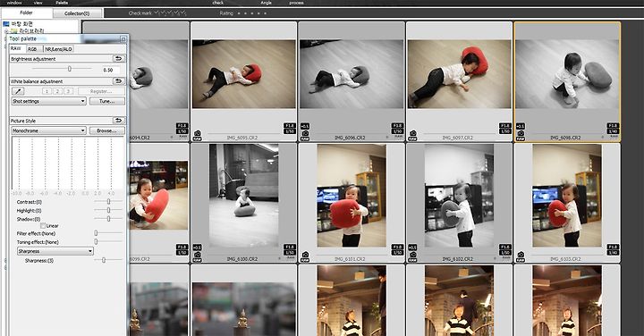Open the check menu item
This screenshot has height=336, width=644.
coord(218,3)
